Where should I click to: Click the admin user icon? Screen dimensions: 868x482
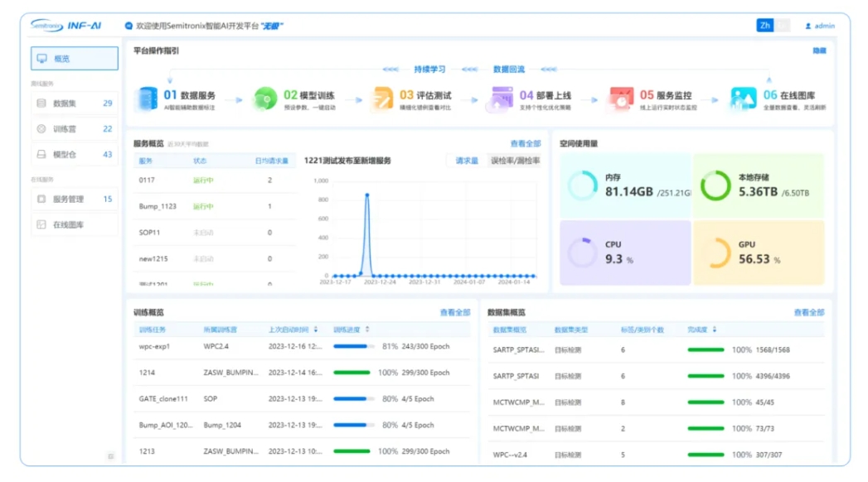[808, 26]
